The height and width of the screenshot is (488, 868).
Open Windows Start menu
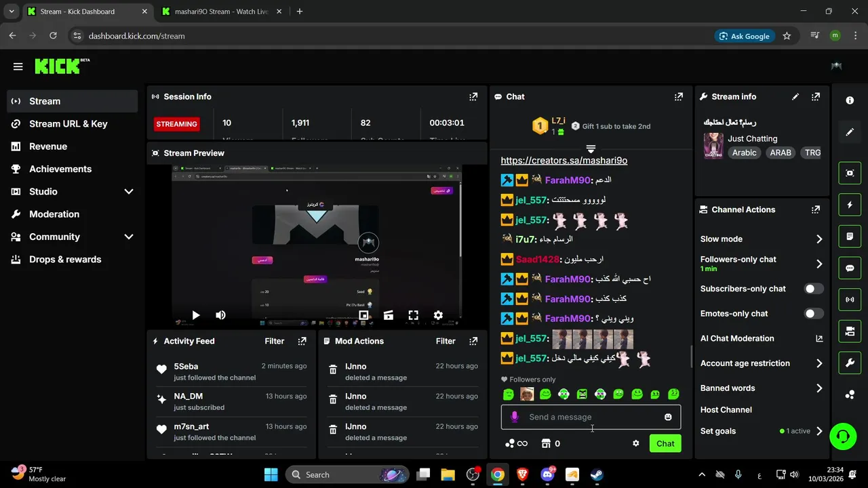(271, 474)
